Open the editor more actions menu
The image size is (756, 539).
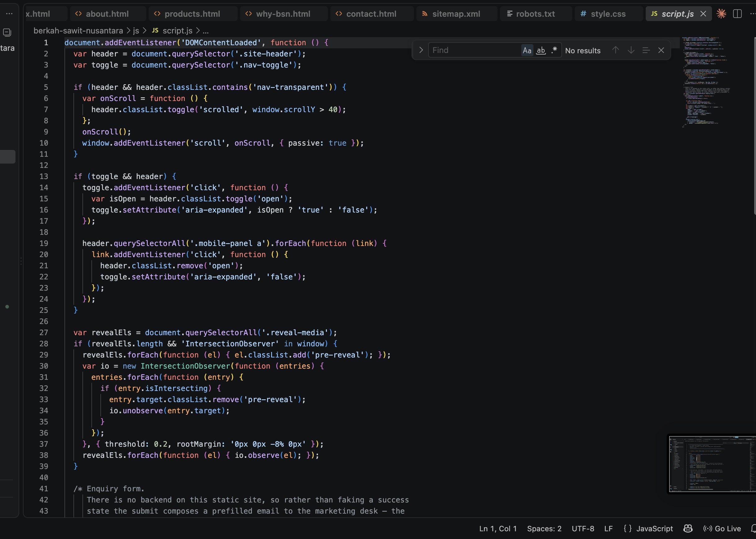click(x=752, y=14)
